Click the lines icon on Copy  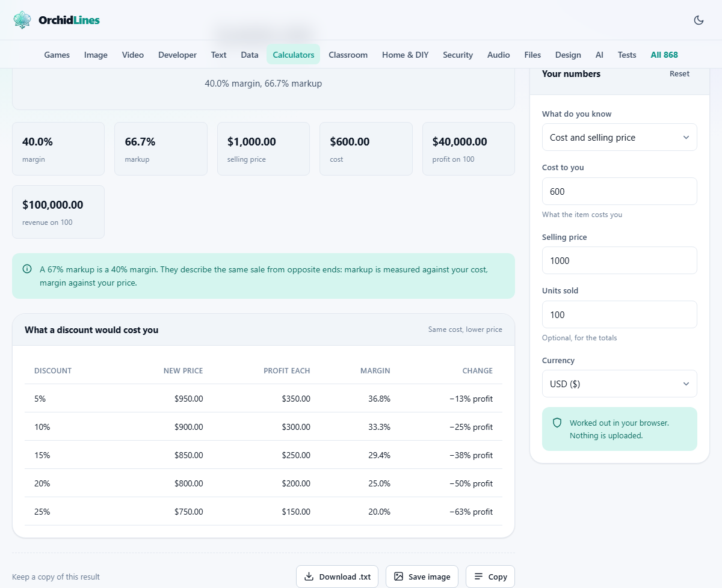tap(478, 577)
